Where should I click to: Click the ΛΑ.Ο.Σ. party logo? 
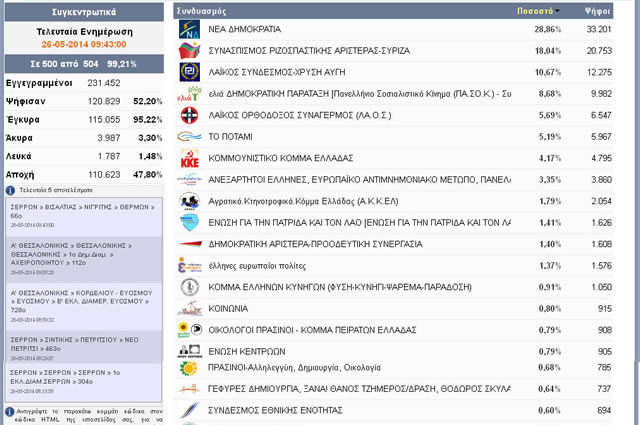(189, 116)
